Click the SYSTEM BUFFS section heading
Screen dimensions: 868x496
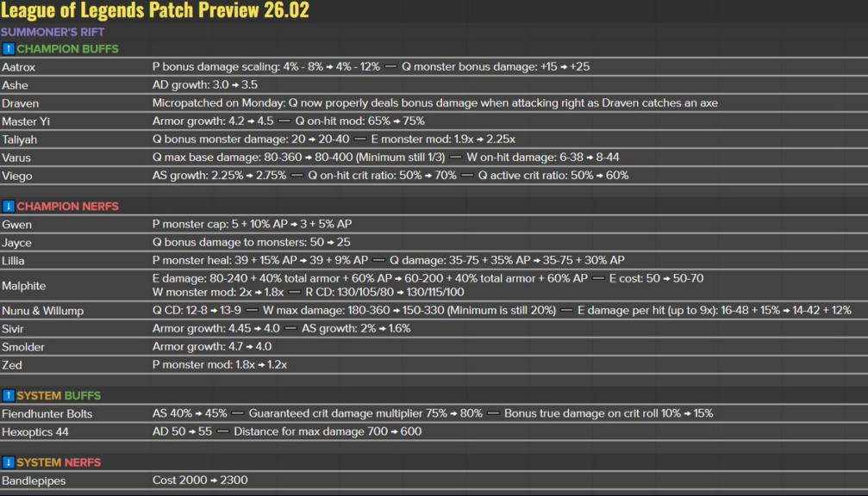pyautogui.click(x=59, y=395)
